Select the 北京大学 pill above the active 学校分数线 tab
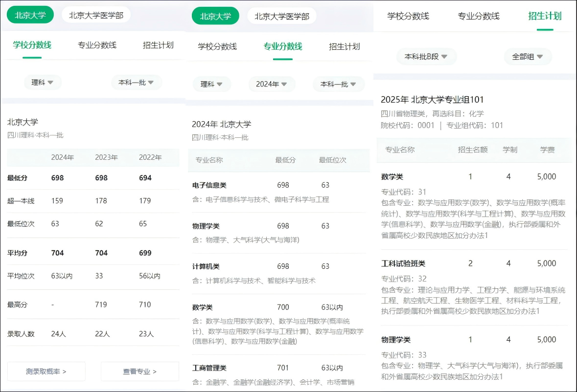 (x=30, y=15)
